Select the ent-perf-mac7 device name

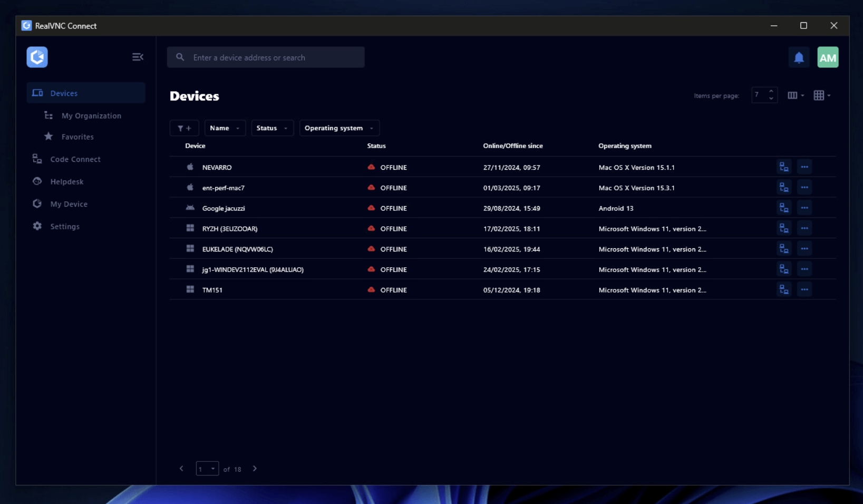coord(224,188)
